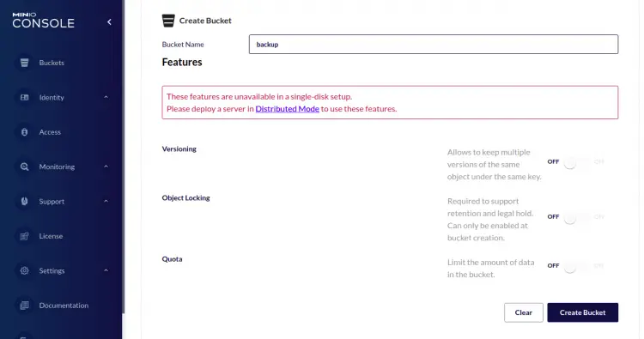Click the bucket icon beside Create Bucket
This screenshot has width=644, height=339.
(x=168, y=21)
